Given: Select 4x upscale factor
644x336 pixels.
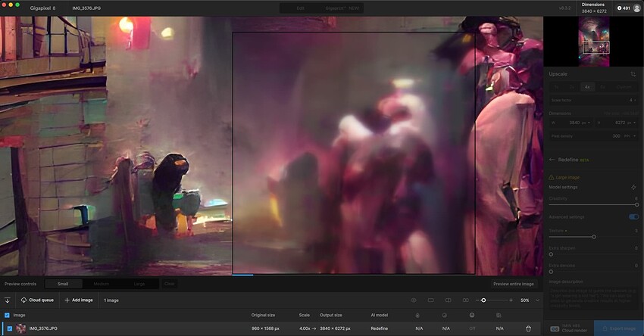Looking at the screenshot, I should point(587,87).
